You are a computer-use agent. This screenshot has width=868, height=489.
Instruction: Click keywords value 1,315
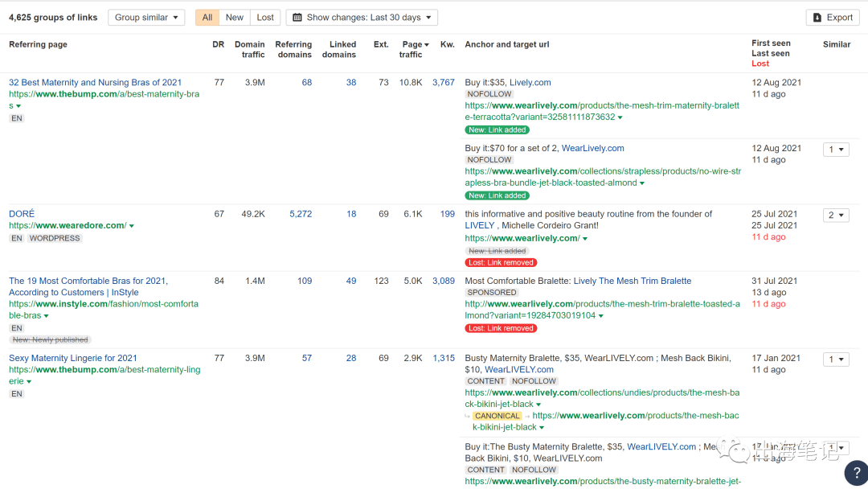click(x=444, y=358)
